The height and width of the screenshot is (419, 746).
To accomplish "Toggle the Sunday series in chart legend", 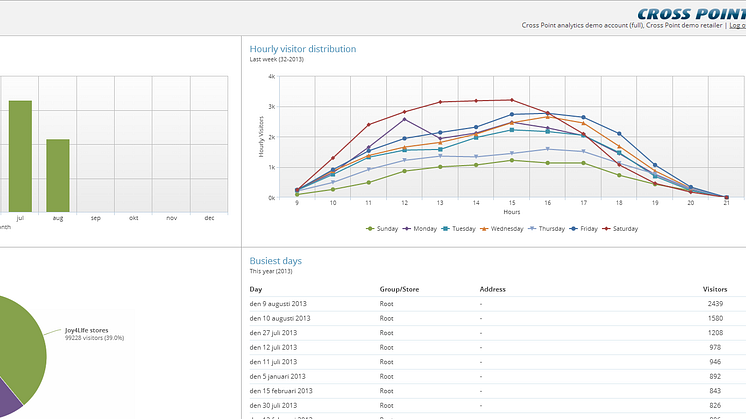I will (382, 229).
